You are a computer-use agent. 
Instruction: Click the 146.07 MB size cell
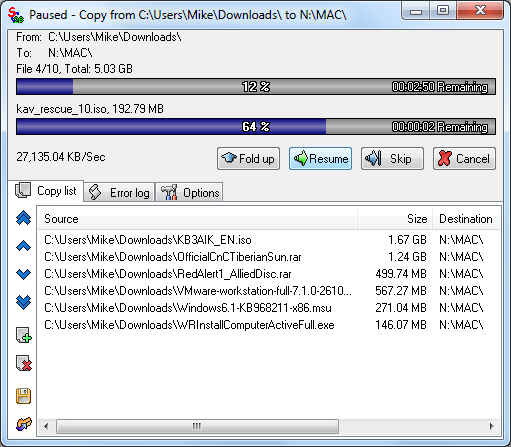coord(401,325)
